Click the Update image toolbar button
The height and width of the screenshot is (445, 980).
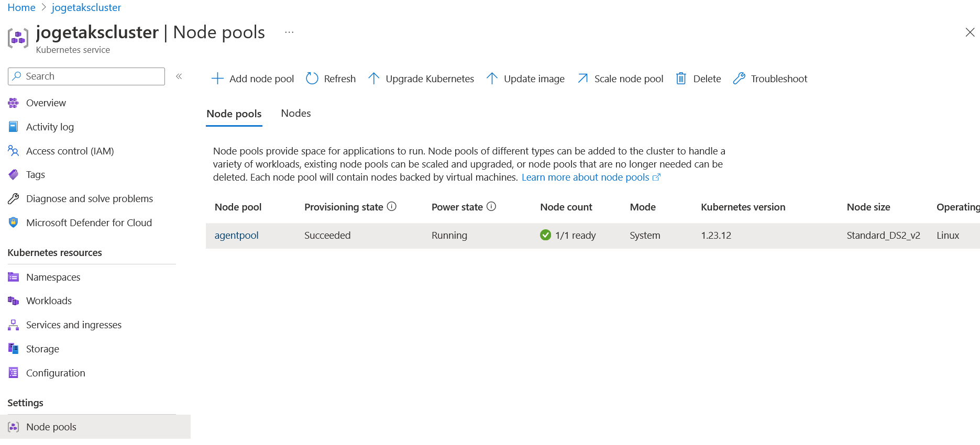pos(525,79)
